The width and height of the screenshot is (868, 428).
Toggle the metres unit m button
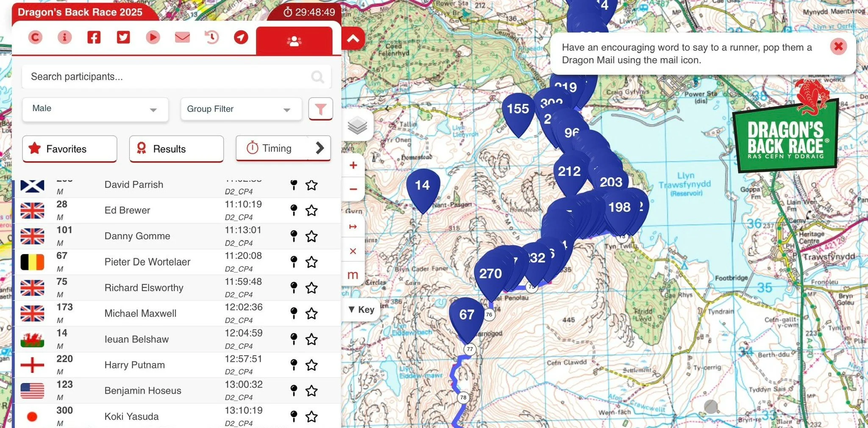tap(353, 275)
